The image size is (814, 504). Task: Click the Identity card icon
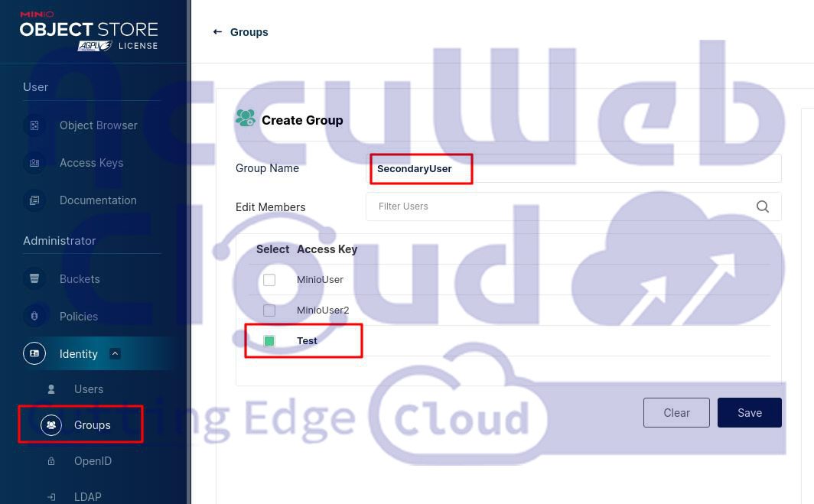click(x=34, y=354)
